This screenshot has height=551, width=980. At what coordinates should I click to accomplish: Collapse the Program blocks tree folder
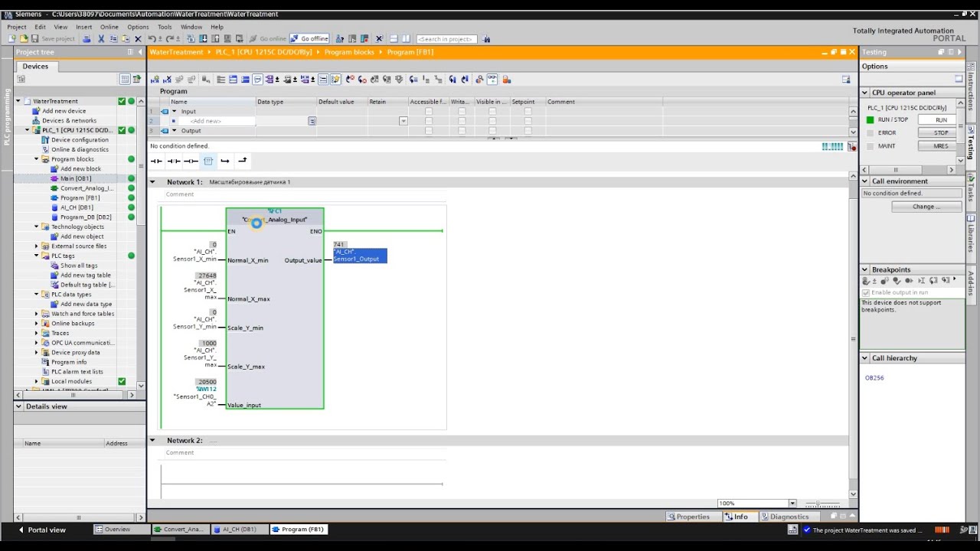[36, 159]
